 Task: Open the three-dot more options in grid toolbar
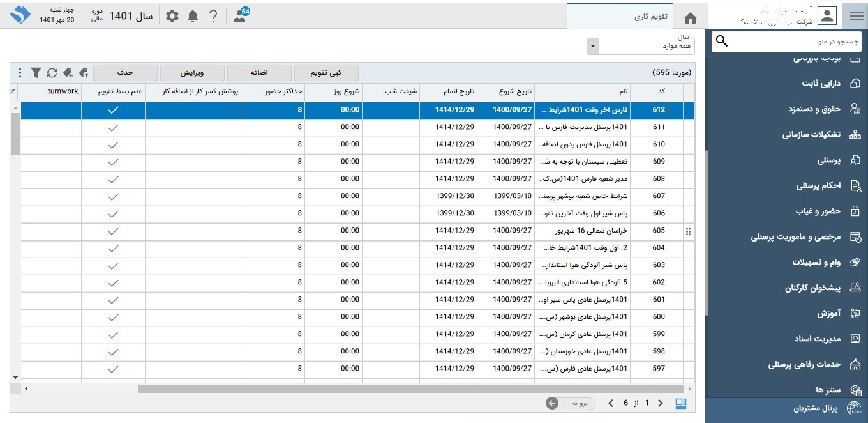click(x=20, y=72)
